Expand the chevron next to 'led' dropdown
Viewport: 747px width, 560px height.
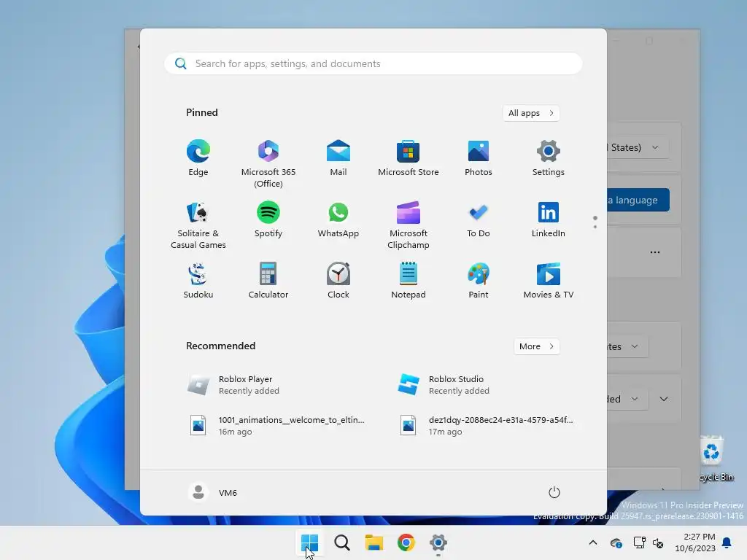tap(664, 399)
